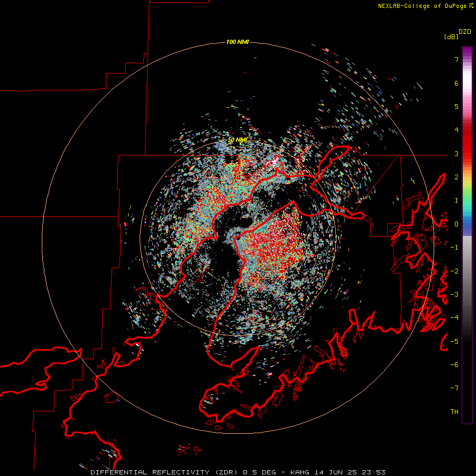Click the 5 value on the color scale
The image size is (476, 476).
click(456, 106)
